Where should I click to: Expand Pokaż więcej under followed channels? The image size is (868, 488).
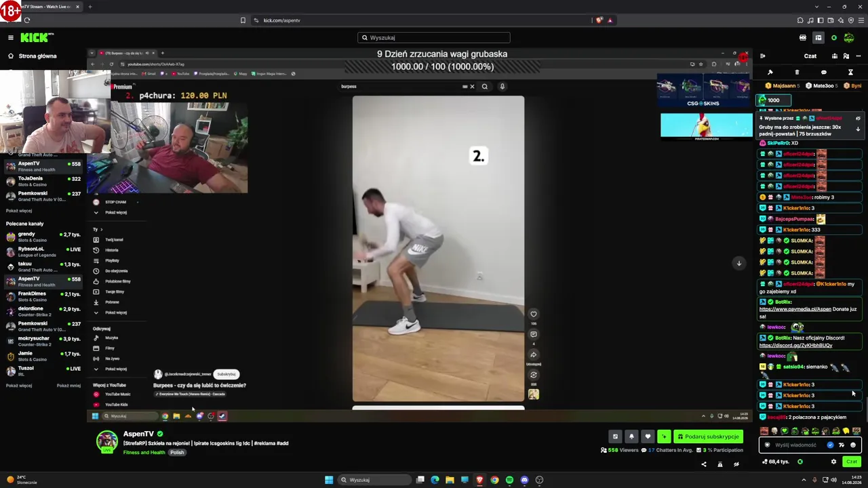click(19, 211)
